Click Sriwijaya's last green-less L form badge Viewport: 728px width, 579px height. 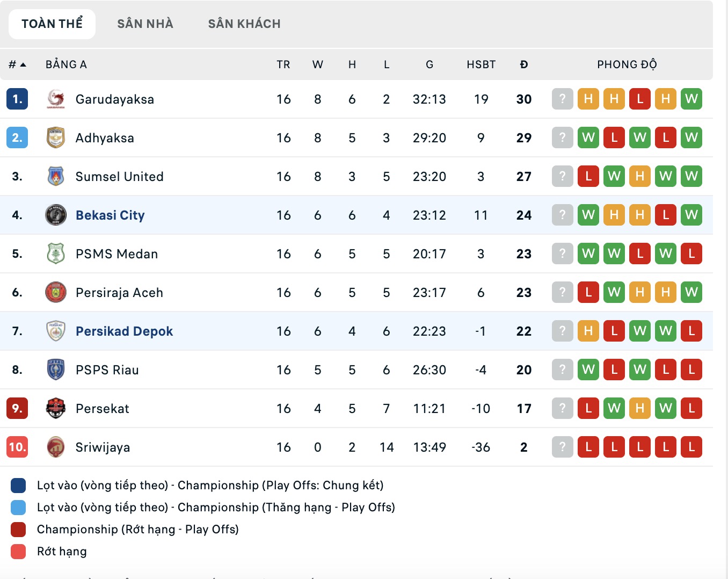click(x=691, y=447)
